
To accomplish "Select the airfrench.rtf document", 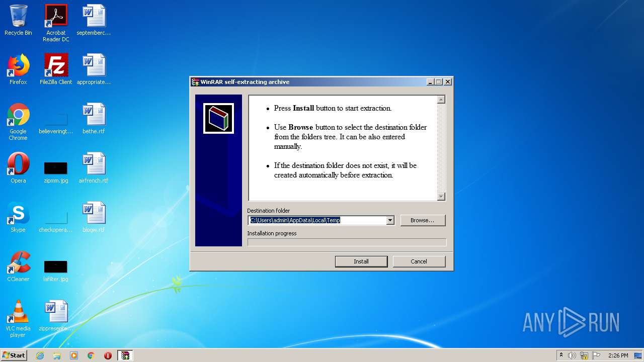I will coord(94,168).
